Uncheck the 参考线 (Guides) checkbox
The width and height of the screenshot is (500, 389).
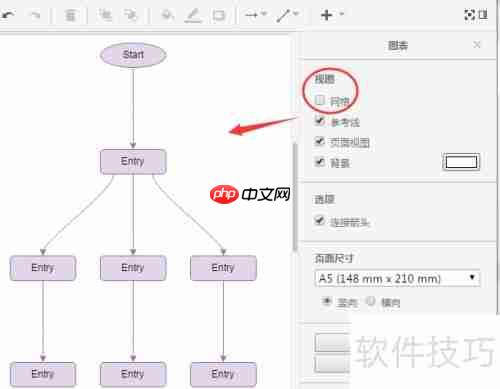(x=320, y=121)
